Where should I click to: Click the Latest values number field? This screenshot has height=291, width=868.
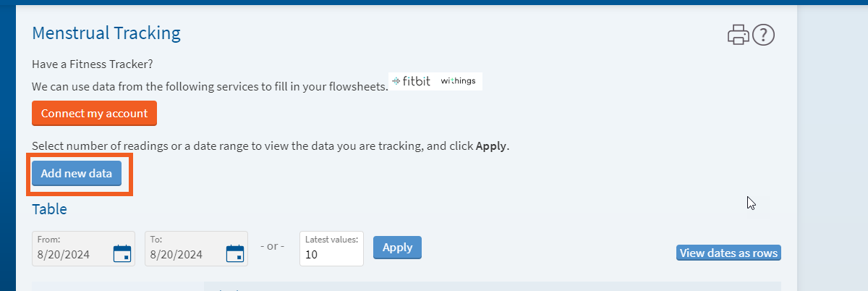331,248
